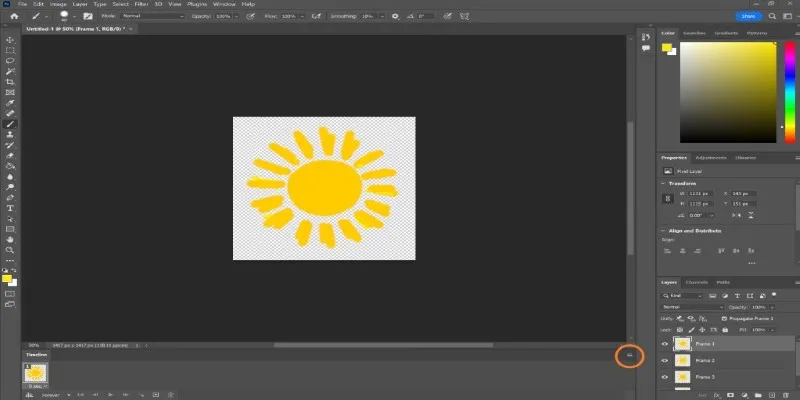Toggle lock position
800x400 pixels.
click(703, 330)
